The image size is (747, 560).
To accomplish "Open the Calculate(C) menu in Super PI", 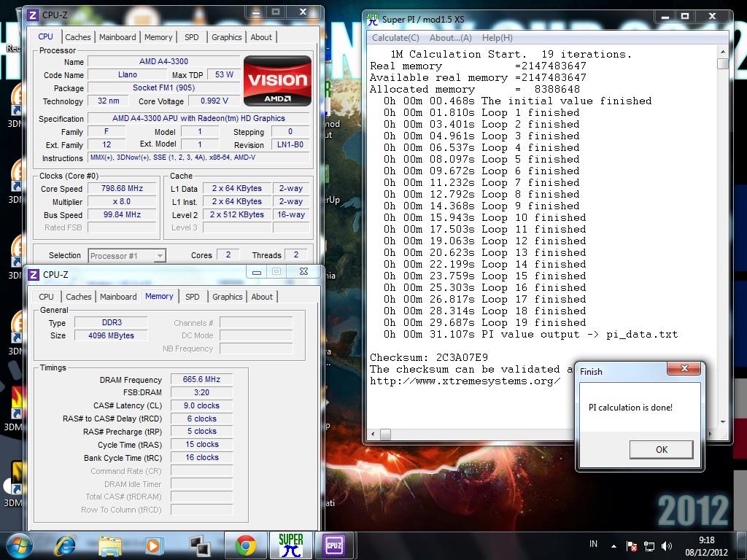I will pyautogui.click(x=395, y=38).
